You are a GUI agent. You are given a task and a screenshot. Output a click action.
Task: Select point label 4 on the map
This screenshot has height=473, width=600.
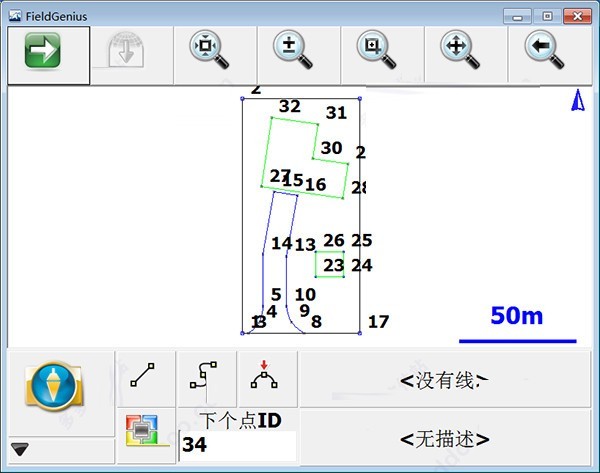pos(272,312)
